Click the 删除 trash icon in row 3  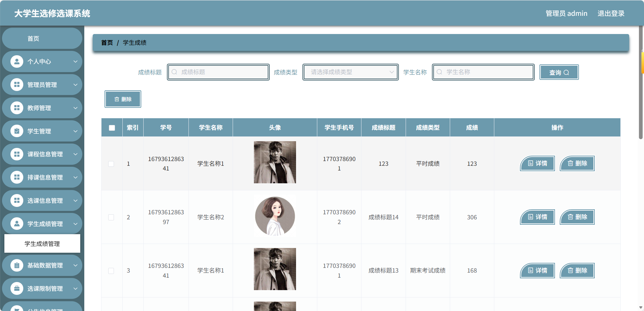(x=570, y=271)
